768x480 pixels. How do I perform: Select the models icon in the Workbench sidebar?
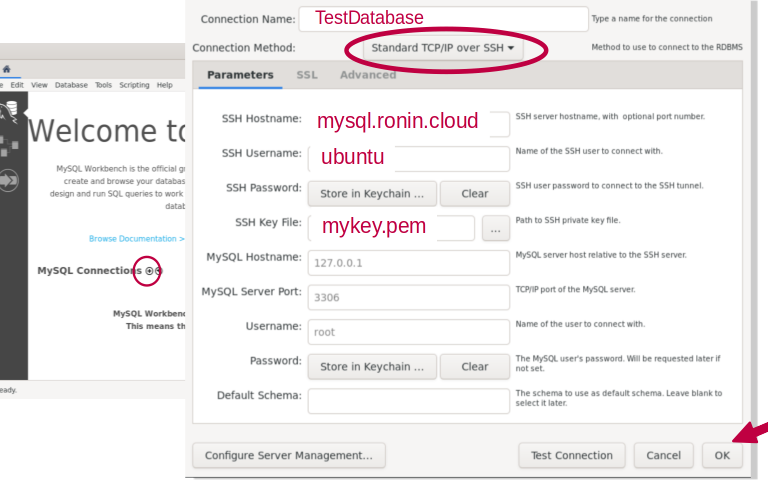click(9, 146)
